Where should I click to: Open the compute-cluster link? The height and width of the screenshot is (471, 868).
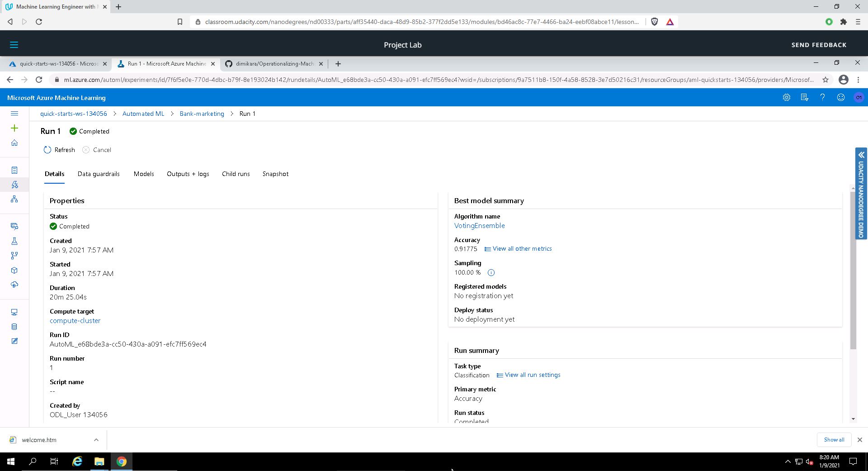tap(75, 321)
